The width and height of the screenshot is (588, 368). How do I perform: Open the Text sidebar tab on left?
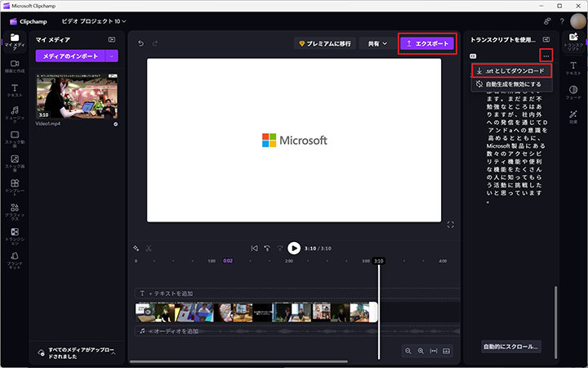coord(15,91)
